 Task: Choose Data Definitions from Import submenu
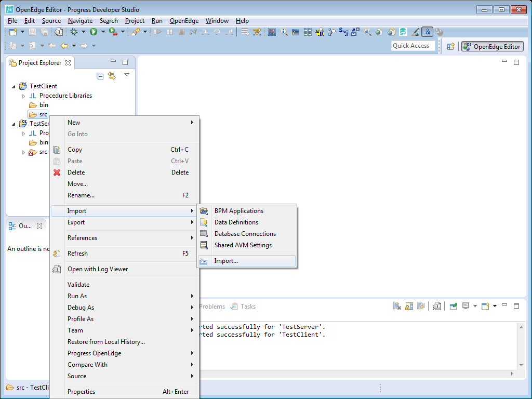[x=247, y=222]
